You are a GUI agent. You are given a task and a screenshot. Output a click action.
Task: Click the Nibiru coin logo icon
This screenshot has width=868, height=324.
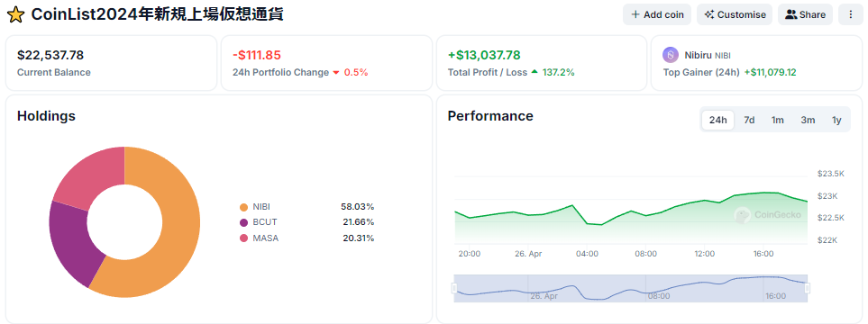click(671, 55)
